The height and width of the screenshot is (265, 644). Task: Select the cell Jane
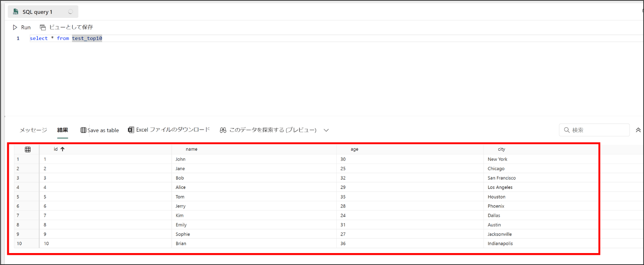[254, 169]
